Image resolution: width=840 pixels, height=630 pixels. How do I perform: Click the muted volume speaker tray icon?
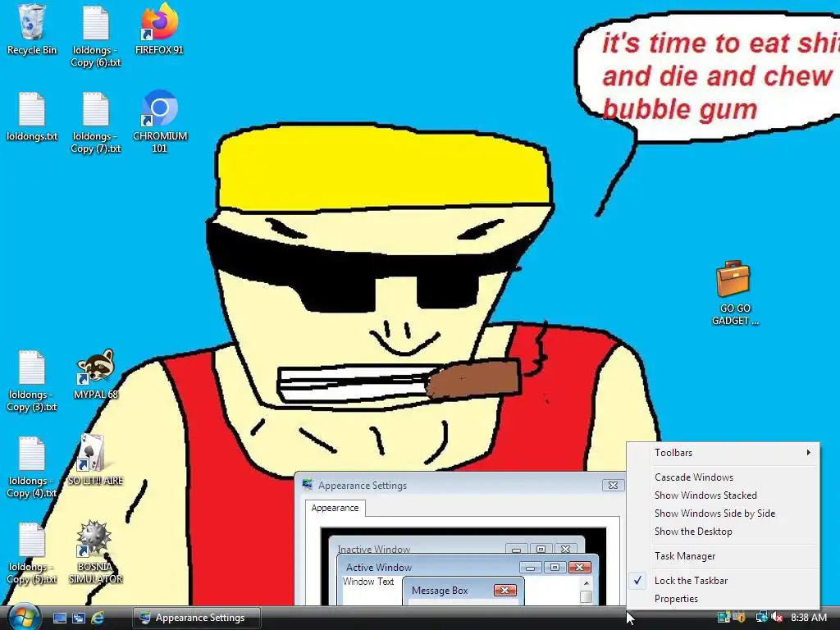[778, 617]
